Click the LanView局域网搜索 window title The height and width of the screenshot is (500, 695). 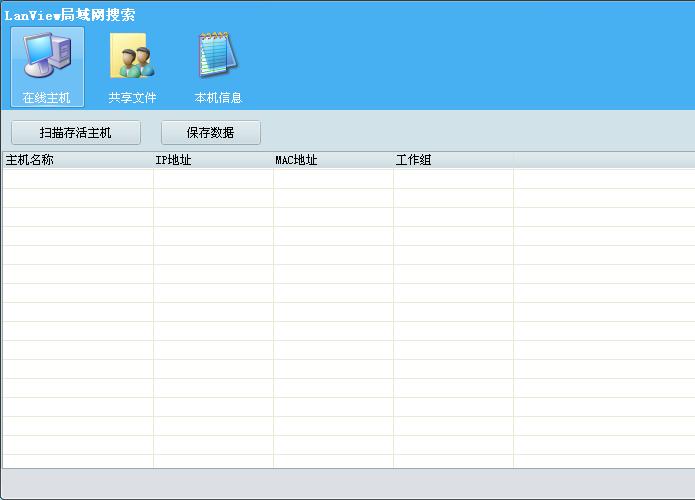point(70,15)
